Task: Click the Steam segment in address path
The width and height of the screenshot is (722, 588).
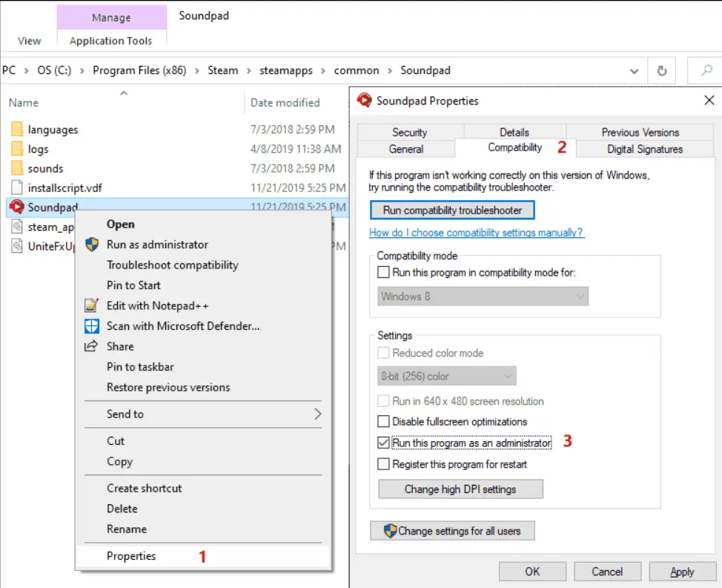Action: pyautogui.click(x=223, y=70)
